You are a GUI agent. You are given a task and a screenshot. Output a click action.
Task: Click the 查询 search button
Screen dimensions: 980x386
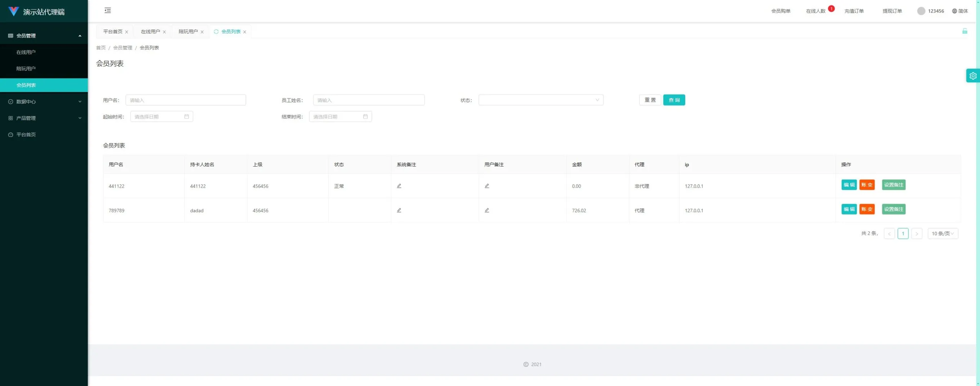tap(674, 100)
